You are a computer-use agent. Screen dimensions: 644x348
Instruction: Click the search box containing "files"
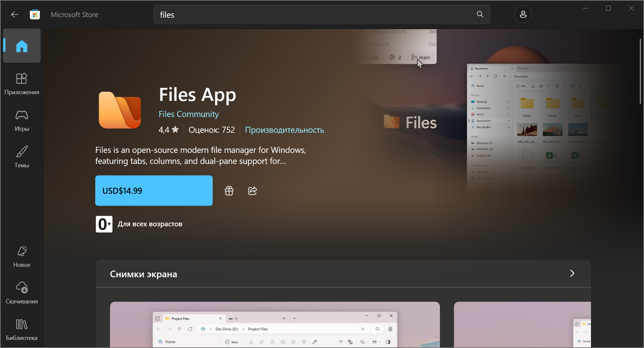point(322,14)
